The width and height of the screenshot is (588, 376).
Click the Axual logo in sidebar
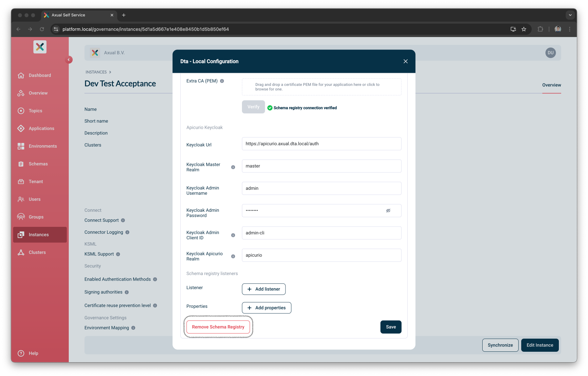(40, 47)
